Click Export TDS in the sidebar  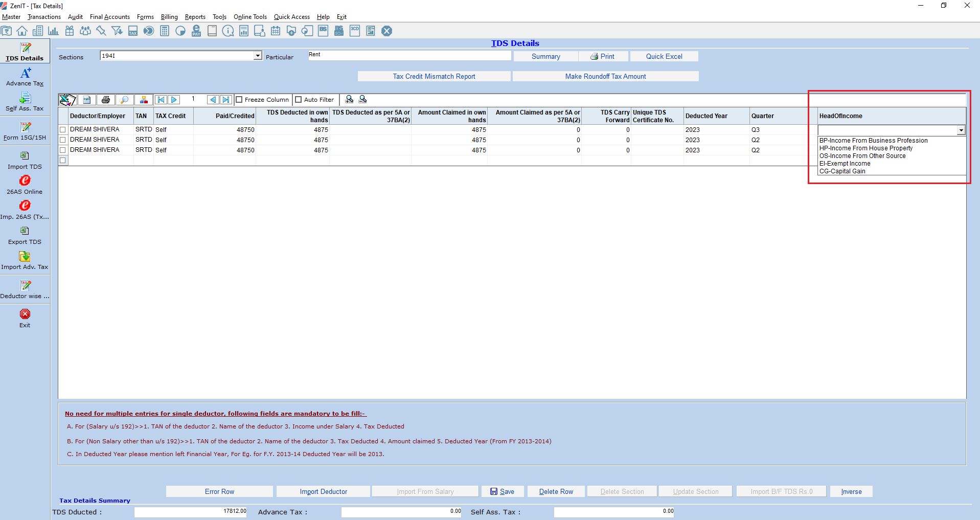coord(25,235)
